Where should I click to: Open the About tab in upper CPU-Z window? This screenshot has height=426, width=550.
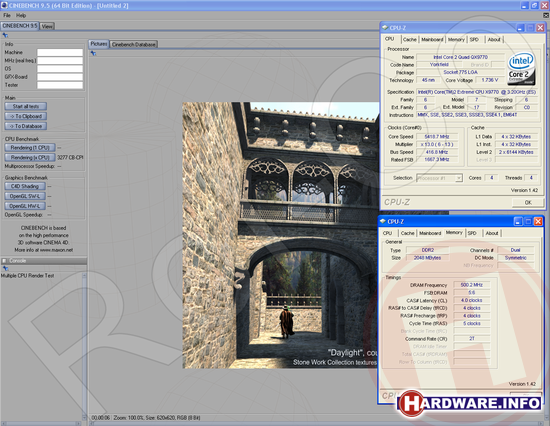coord(494,39)
